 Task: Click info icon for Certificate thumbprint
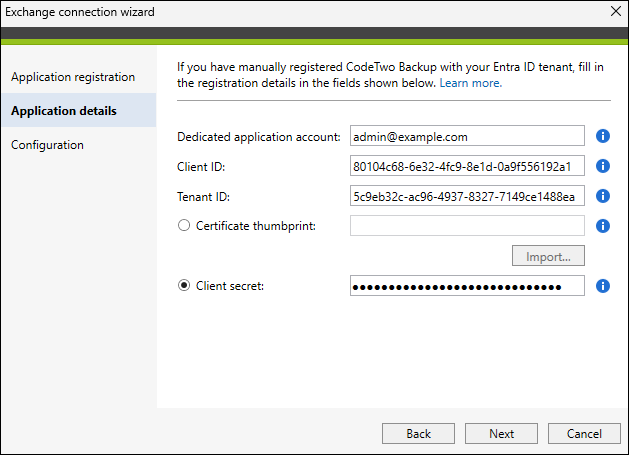coord(603,226)
